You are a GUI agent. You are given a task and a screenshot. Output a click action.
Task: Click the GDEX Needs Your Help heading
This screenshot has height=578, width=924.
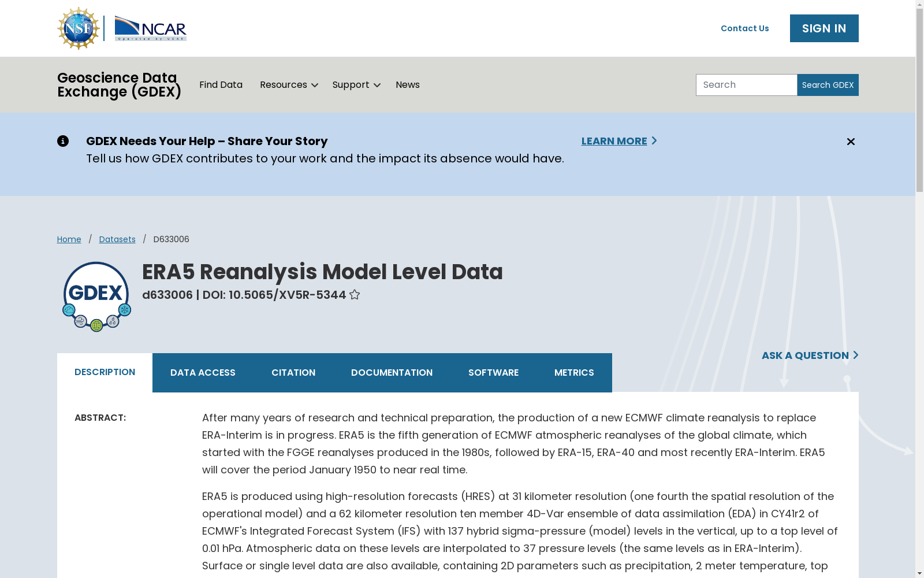207,141
